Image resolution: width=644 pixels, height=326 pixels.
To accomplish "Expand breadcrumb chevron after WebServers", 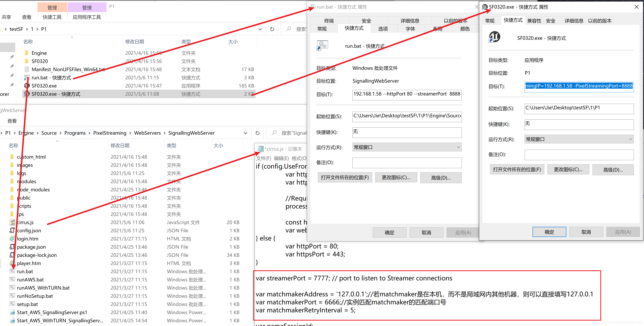I will pos(165,133).
